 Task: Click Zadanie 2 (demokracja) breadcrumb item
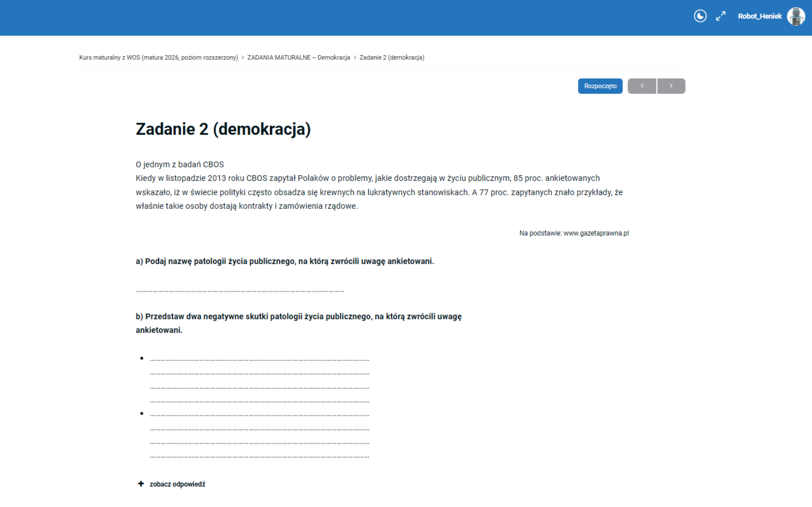pos(392,57)
